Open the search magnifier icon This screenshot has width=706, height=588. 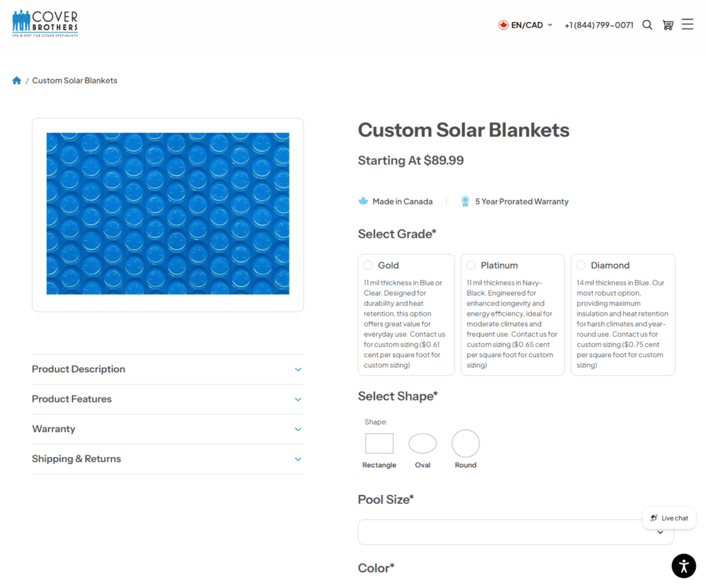647,25
